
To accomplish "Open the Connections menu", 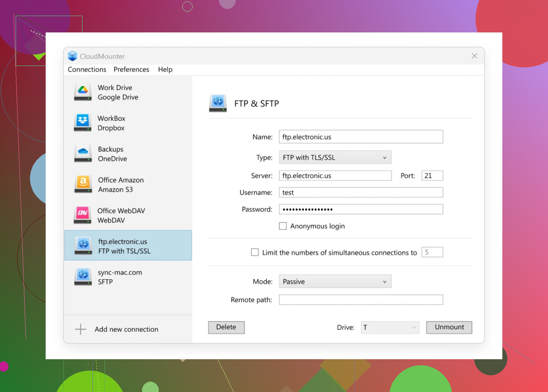I will (87, 69).
